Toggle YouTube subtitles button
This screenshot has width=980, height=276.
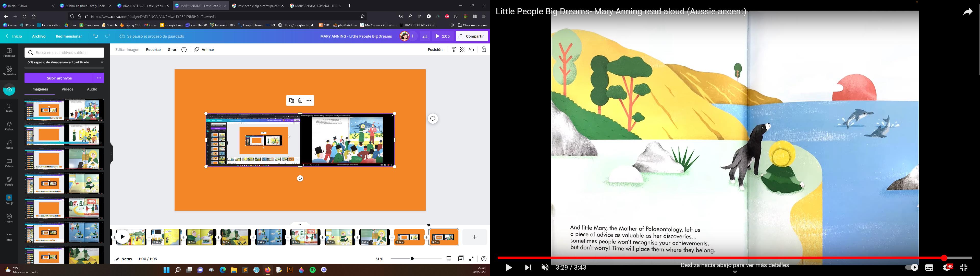(929, 268)
